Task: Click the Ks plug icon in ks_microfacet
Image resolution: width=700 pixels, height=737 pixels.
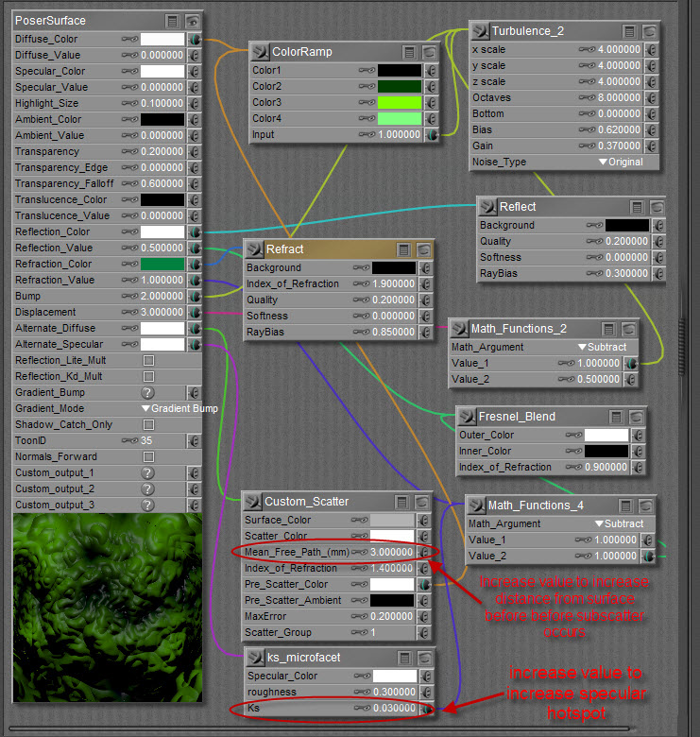Action: pyautogui.click(x=427, y=709)
